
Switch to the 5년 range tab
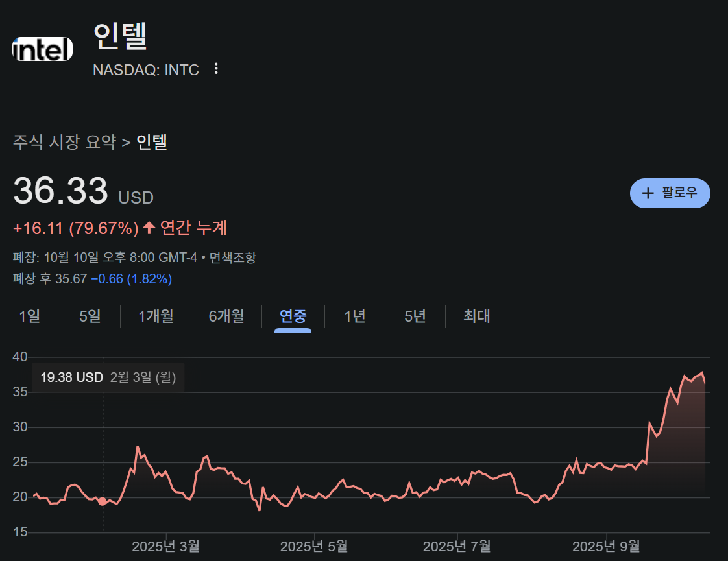(x=415, y=316)
